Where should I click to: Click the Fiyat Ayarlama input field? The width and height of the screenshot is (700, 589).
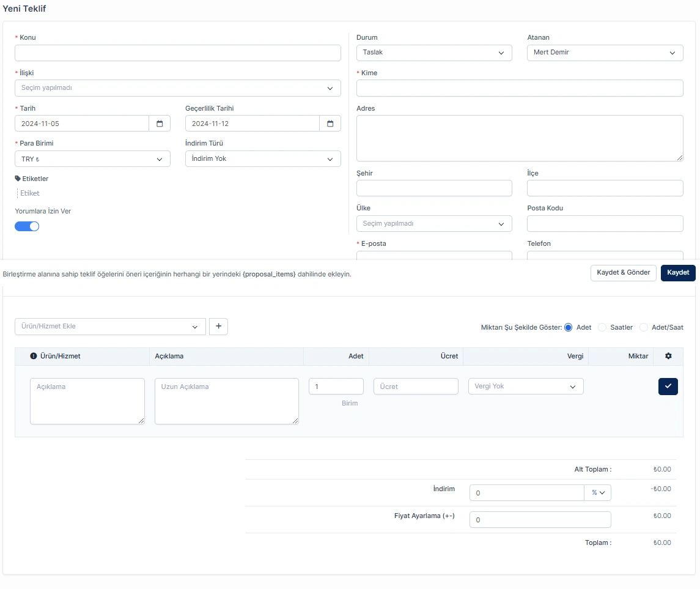coord(540,519)
